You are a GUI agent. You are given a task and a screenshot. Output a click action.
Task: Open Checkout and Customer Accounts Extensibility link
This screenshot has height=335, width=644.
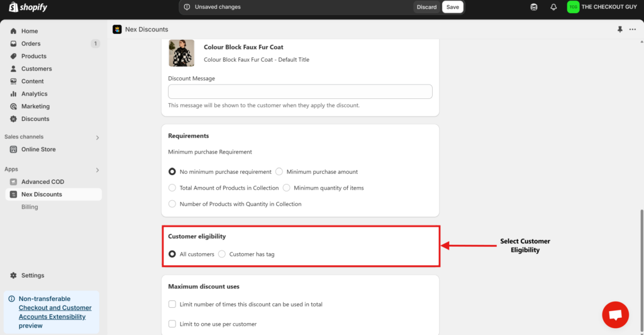55,312
